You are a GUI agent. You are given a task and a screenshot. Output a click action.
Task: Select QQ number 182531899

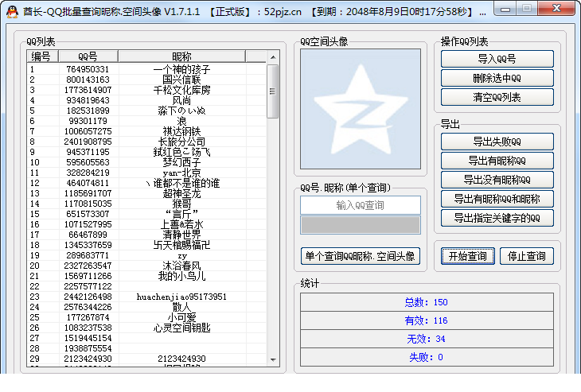[88, 111]
